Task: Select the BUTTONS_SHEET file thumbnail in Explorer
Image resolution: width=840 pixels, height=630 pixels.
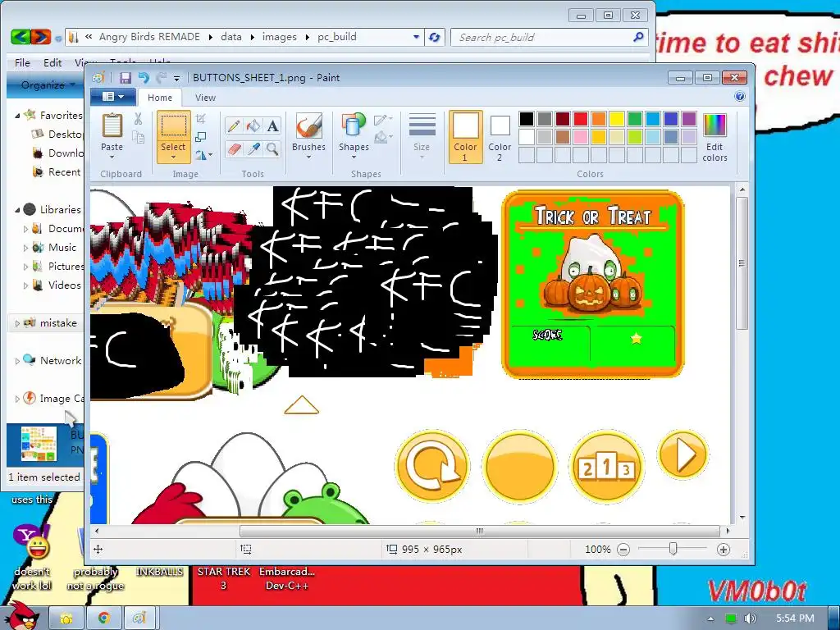Action: point(39,444)
